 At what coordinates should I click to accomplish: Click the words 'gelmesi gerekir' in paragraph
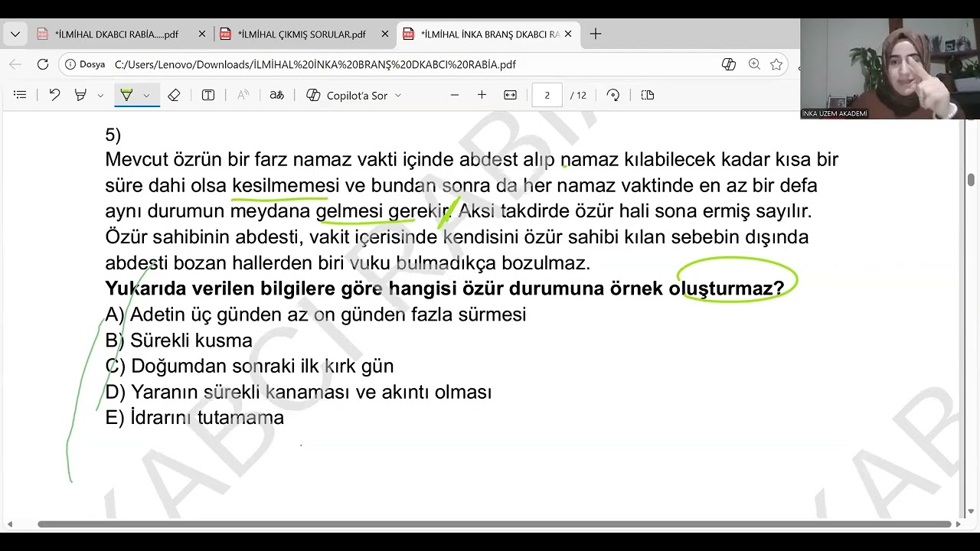click(383, 211)
